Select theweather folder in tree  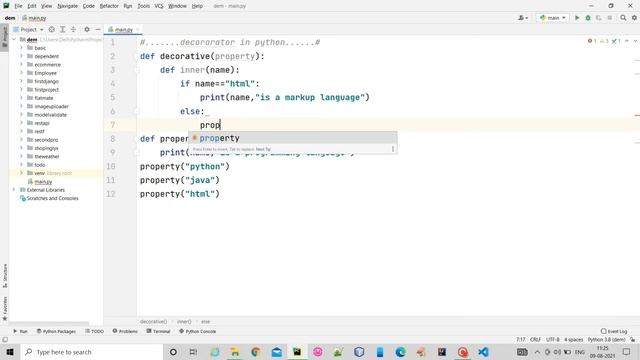pos(47,156)
